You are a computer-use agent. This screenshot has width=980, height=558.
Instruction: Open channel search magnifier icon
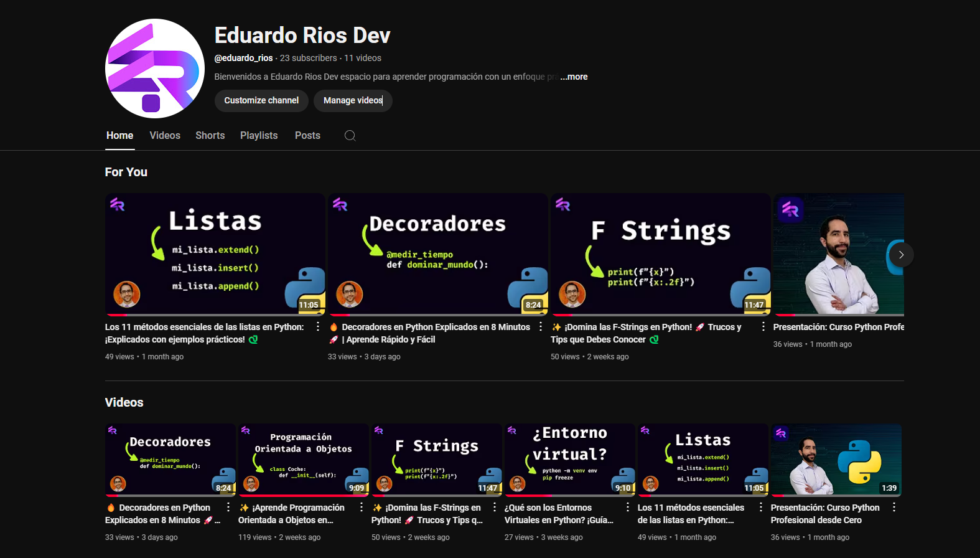pos(350,136)
